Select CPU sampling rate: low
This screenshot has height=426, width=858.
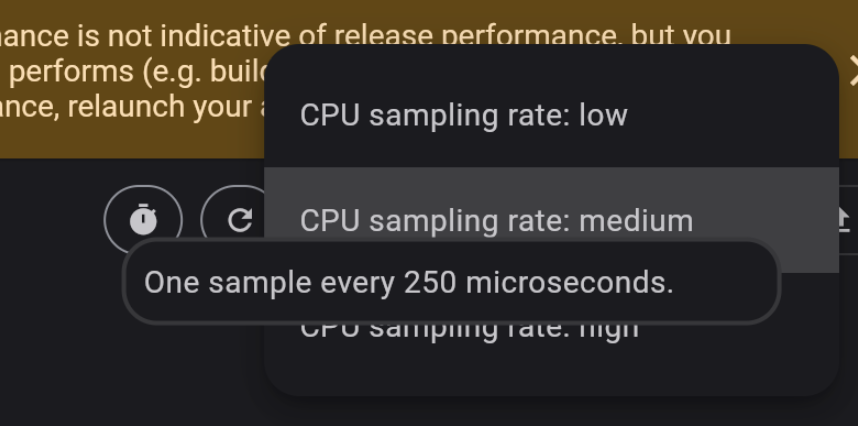click(463, 115)
